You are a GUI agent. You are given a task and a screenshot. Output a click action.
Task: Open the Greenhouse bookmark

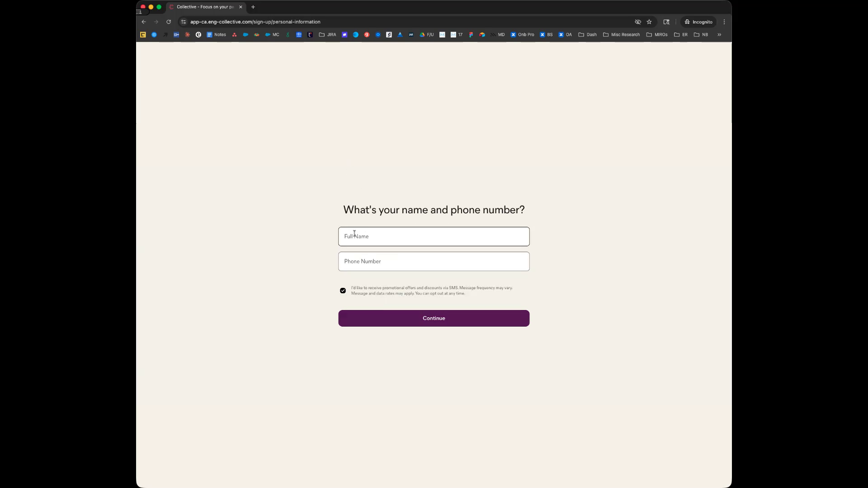(288, 34)
